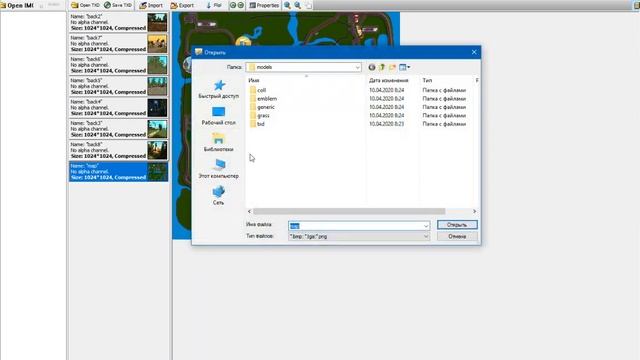The width and height of the screenshot is (640, 360).
Task: Click the go back icon in dialog
Action: pos(372,67)
